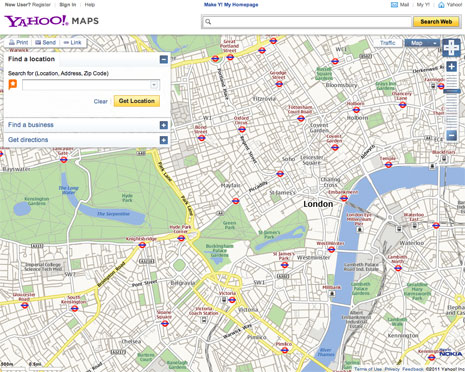Click the Gloucester Road tube station icon

tap(25, 305)
